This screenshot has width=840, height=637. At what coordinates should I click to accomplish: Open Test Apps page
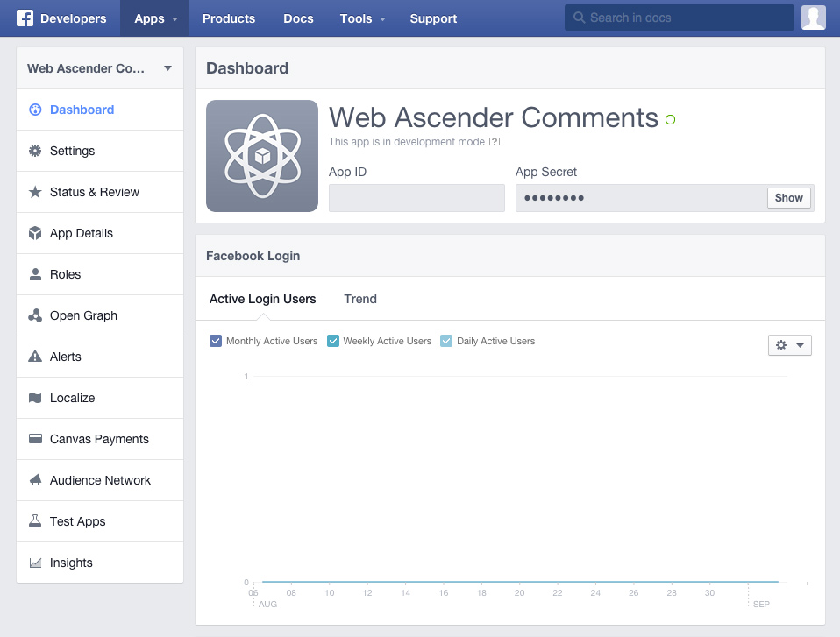(x=100, y=521)
